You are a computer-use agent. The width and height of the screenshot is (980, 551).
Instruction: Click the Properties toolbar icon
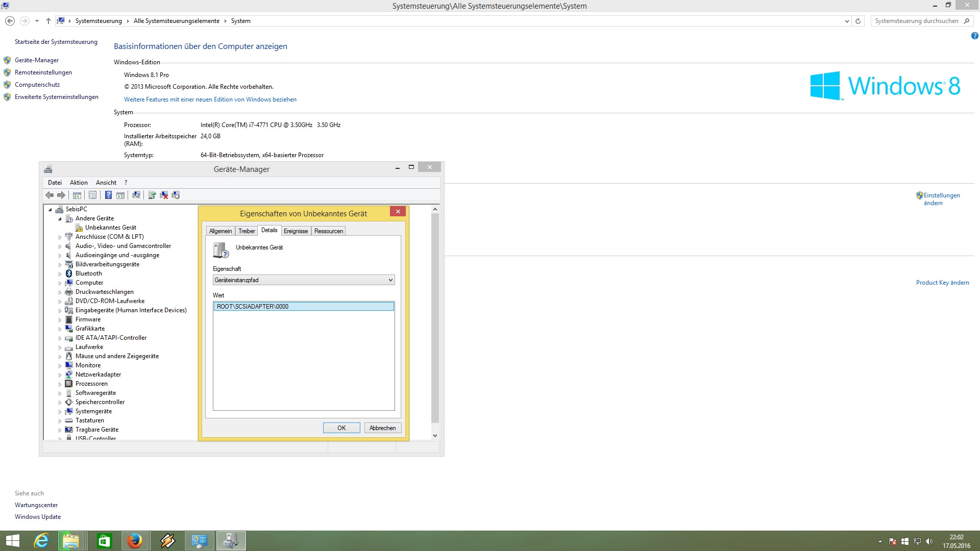(92, 195)
